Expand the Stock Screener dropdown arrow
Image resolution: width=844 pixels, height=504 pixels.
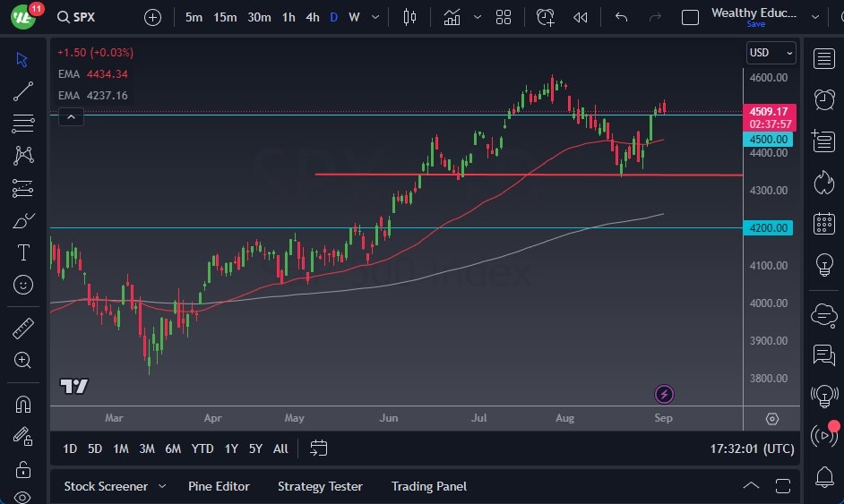tap(162, 486)
